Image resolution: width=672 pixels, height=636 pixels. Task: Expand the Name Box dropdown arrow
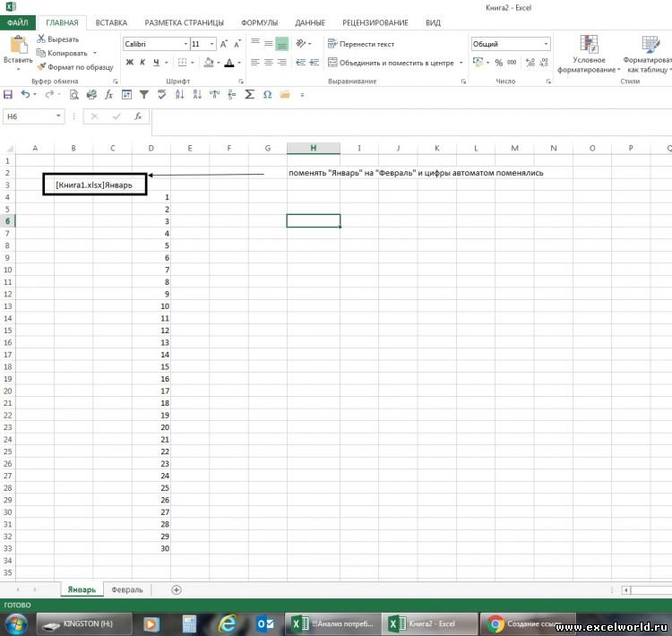58,116
